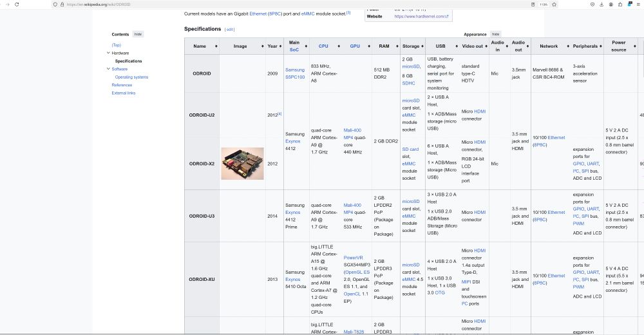Show site security lock info

pyautogui.click(x=62, y=5)
